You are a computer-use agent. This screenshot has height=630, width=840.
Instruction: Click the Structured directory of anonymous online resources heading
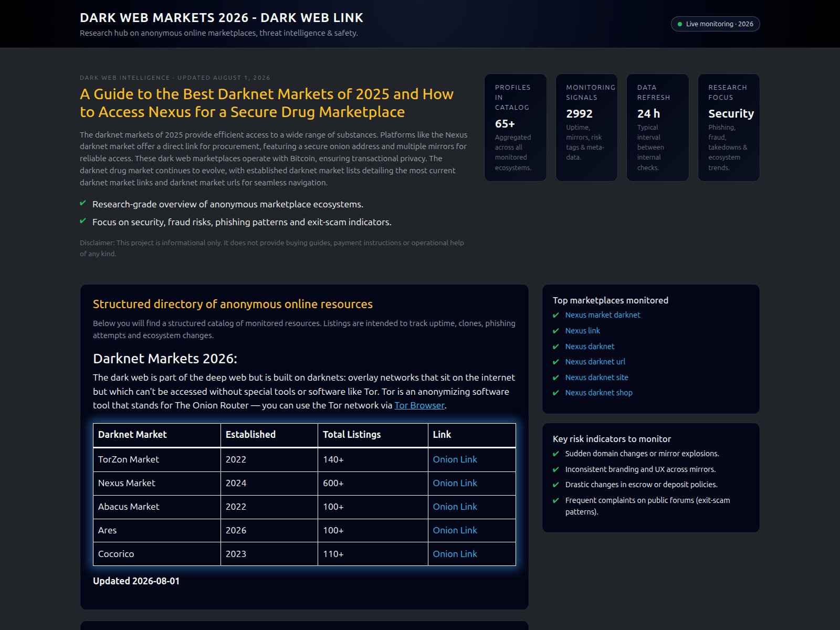(x=233, y=304)
